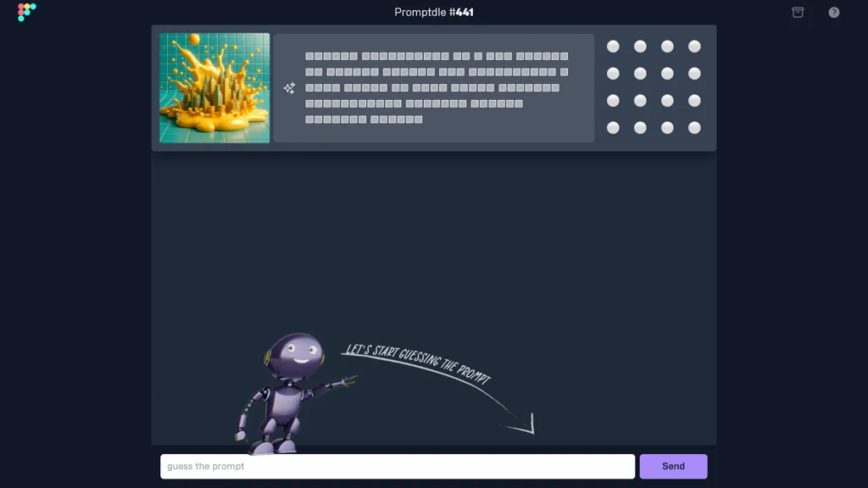This screenshot has width=868, height=488.
Task: Click the colorful dots logo icon
Action: point(26,12)
